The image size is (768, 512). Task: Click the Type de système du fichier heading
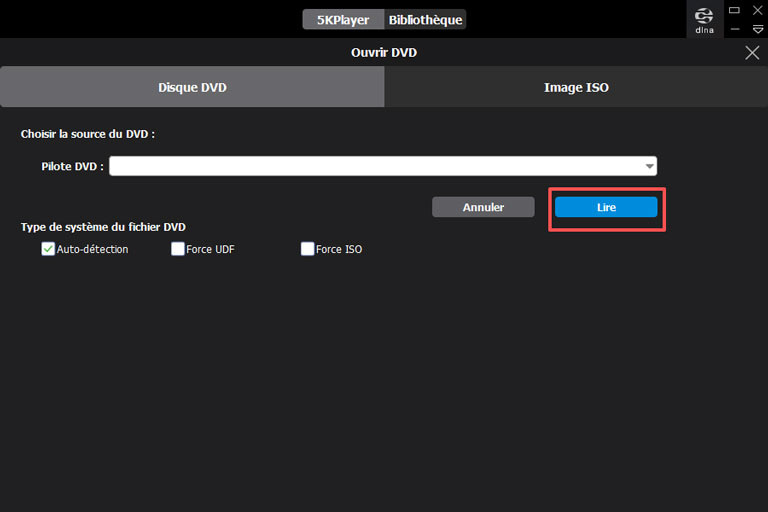coord(103,227)
